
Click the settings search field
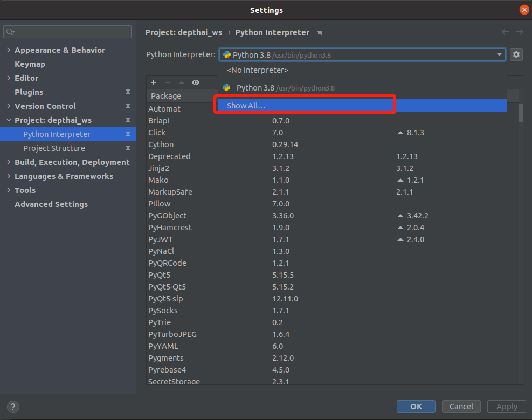coord(67,31)
